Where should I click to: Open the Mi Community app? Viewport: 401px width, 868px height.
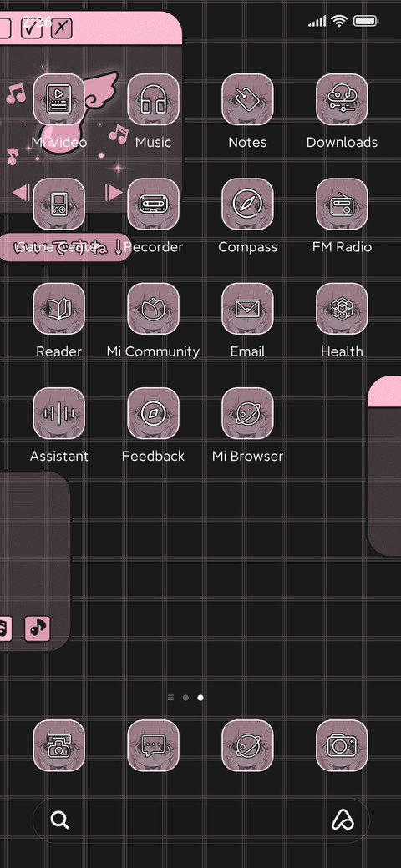154,309
